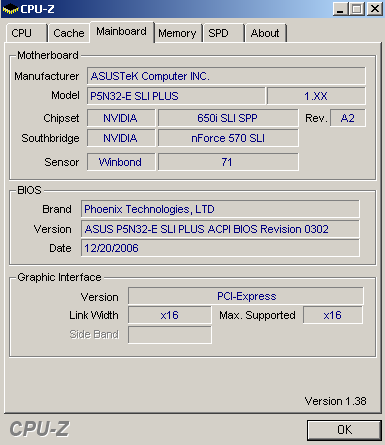Click the BIOS Date 12/20/2006 field
Viewport: 385px width, 445px height.
[220, 248]
